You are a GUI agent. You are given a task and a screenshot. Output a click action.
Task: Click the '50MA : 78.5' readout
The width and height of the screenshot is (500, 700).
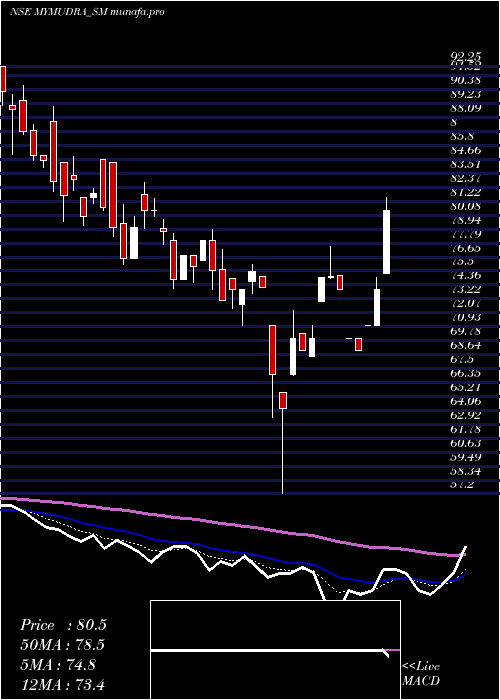pyautogui.click(x=63, y=645)
